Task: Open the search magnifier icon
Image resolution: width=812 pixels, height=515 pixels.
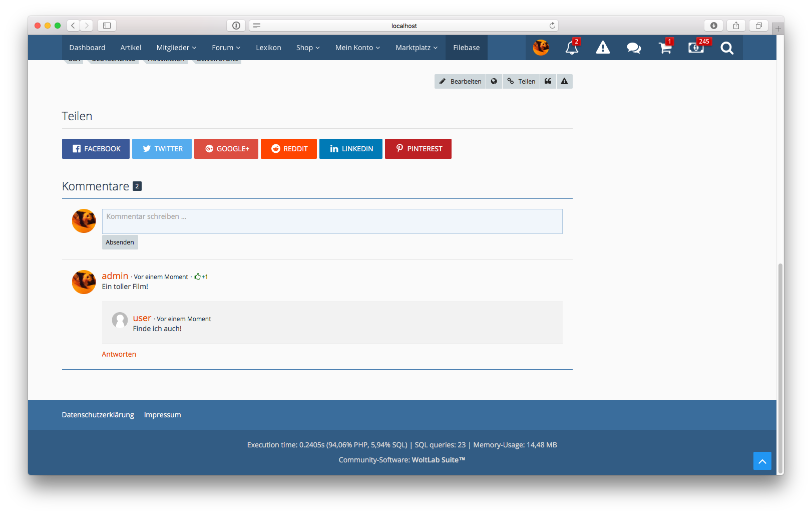Action: point(727,48)
